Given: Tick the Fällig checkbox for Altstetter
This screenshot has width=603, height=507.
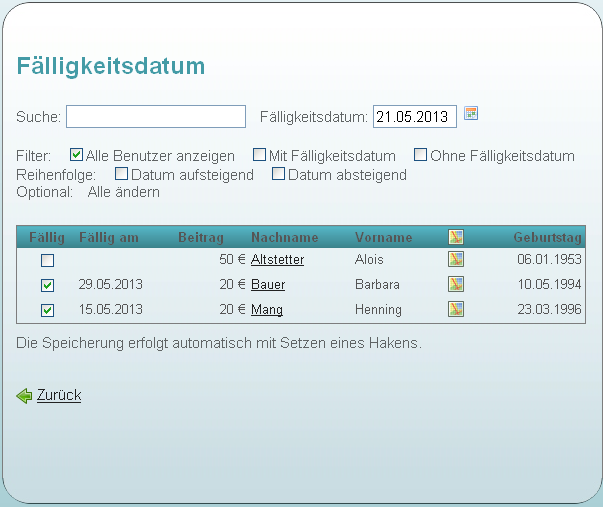Looking at the screenshot, I should (x=47, y=260).
